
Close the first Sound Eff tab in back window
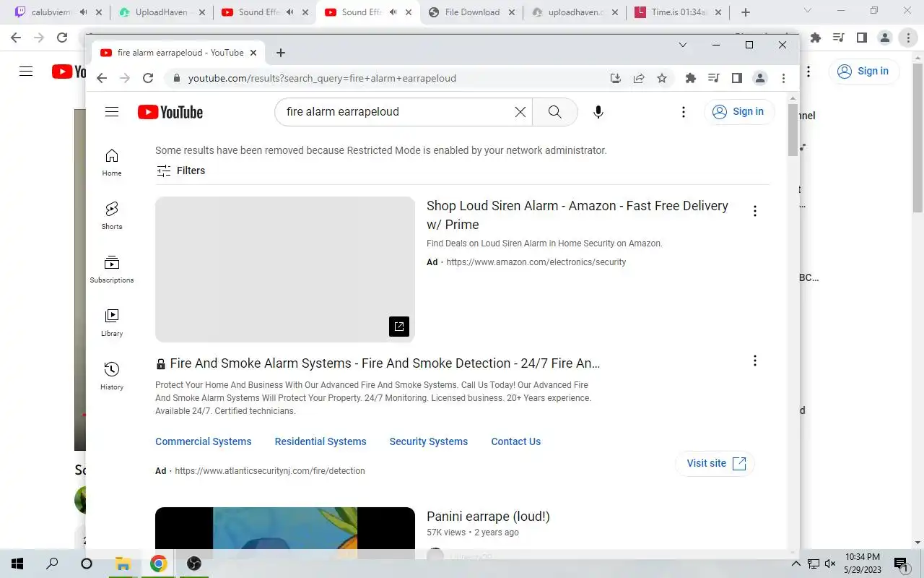pos(305,12)
